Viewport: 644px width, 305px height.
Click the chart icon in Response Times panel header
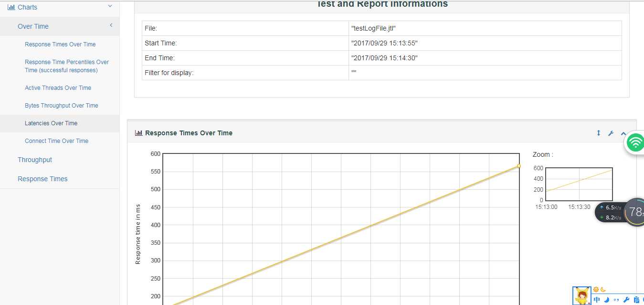point(139,133)
